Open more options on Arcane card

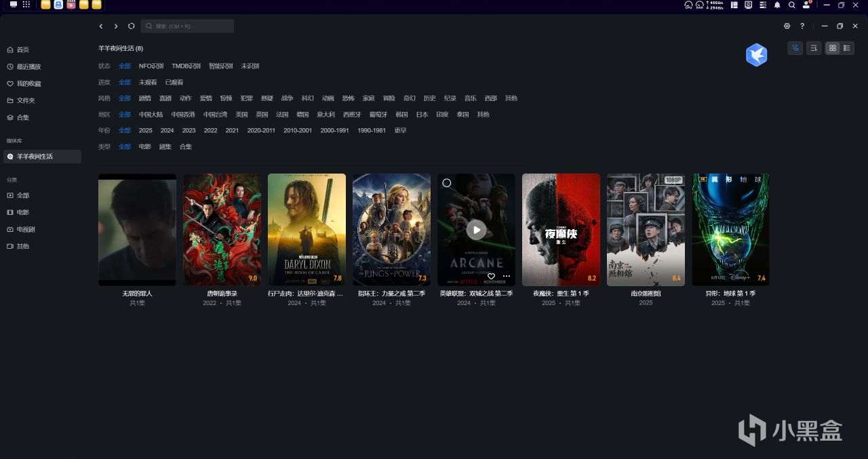point(506,276)
